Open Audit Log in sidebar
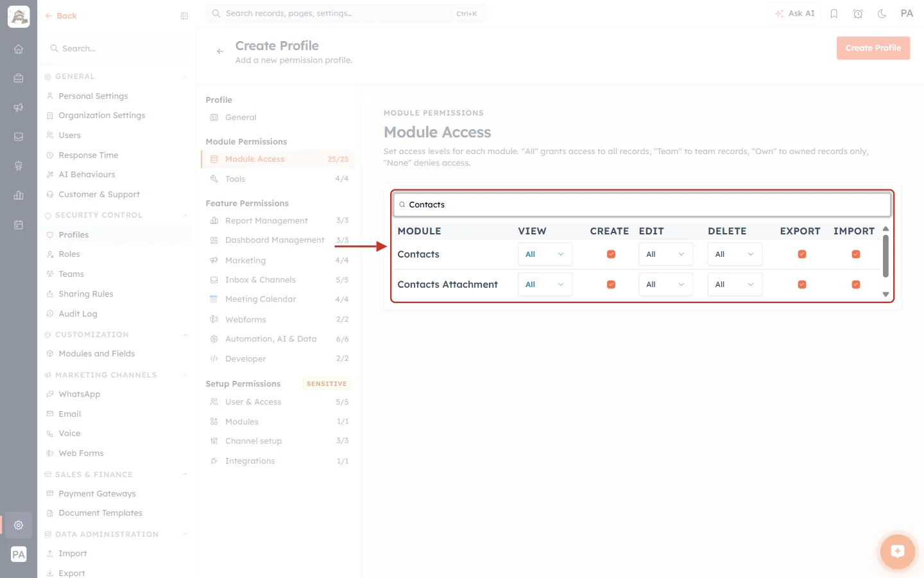The width and height of the screenshot is (924, 578). point(78,314)
